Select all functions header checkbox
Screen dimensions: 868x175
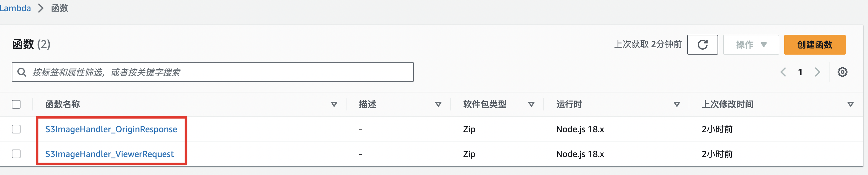point(16,104)
